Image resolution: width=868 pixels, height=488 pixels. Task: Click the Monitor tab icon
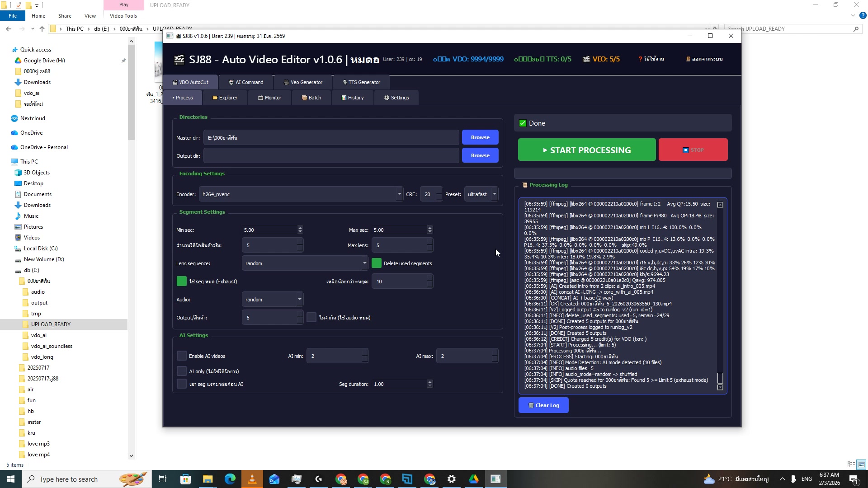[260, 98]
